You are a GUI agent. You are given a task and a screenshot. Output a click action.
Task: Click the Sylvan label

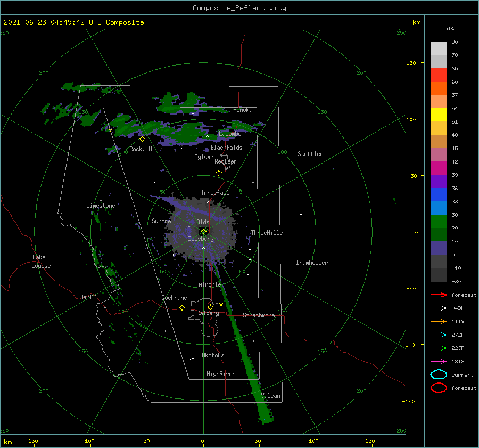[204, 157]
